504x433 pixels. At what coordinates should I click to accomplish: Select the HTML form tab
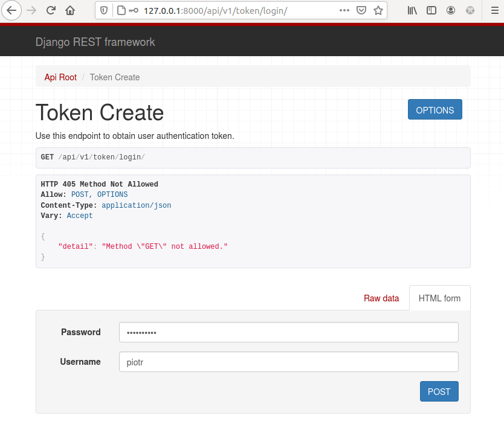[x=439, y=298]
